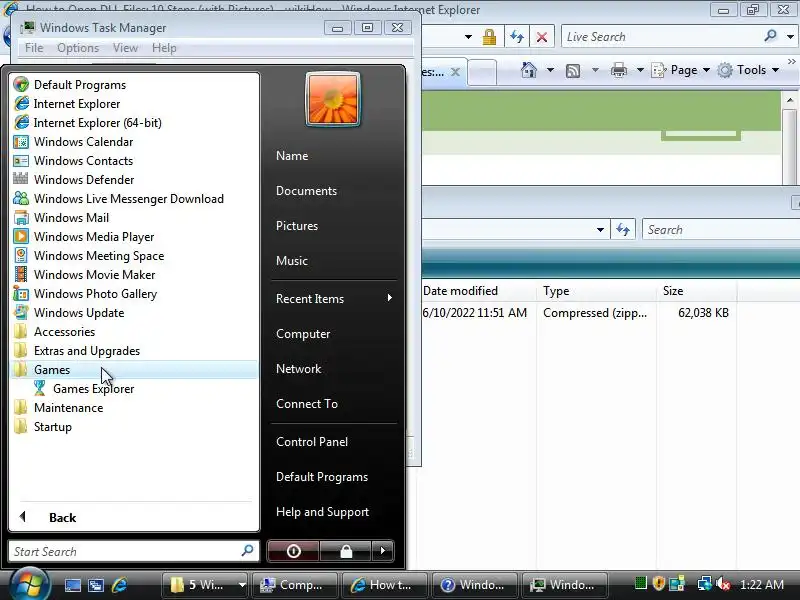Sort by the Size column header
This screenshot has height=600, width=800.
pyautogui.click(x=696, y=291)
